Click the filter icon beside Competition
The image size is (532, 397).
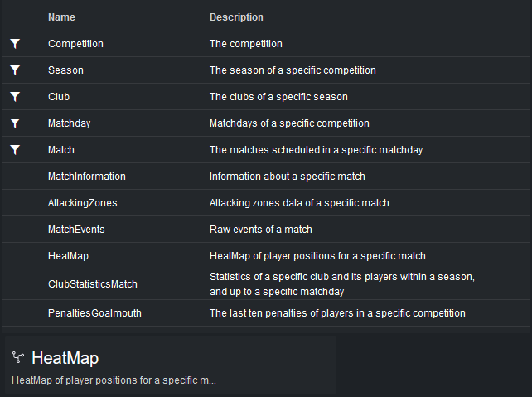(x=15, y=44)
